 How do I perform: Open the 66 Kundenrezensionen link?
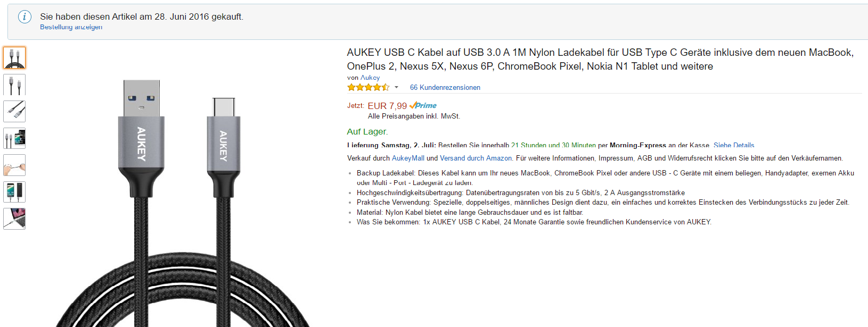tap(445, 87)
